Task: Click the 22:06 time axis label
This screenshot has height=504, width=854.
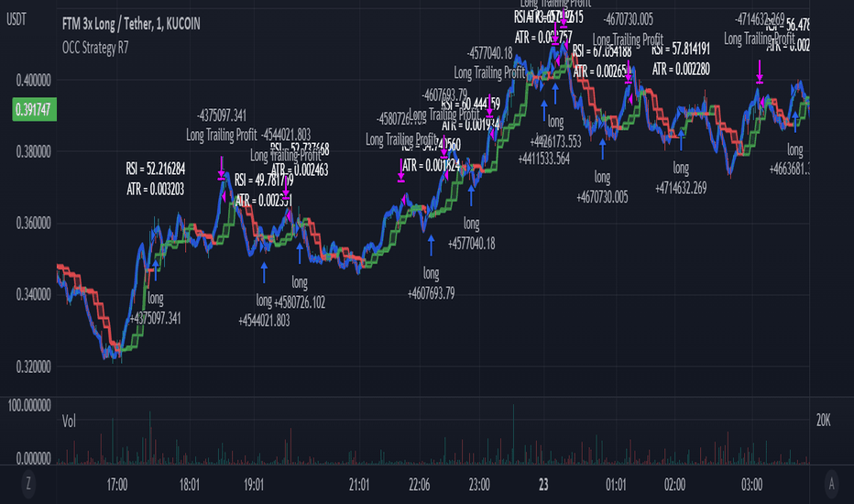Action: 419,485
